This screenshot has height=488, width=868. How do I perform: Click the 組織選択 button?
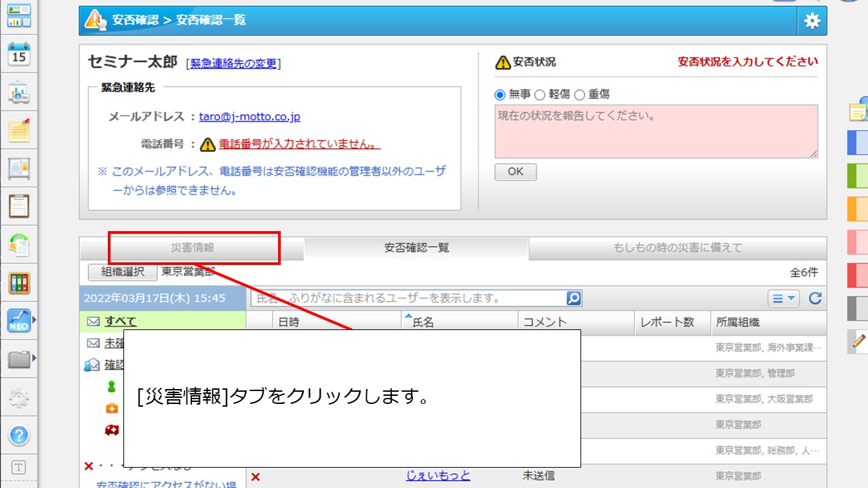pos(123,272)
